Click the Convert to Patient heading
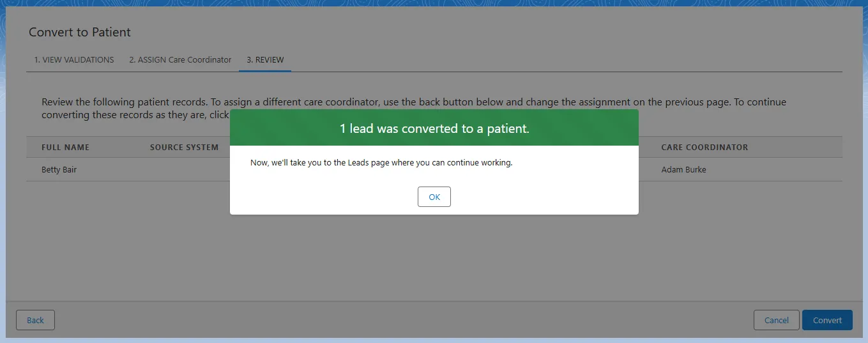The height and width of the screenshot is (343, 868). (80, 32)
